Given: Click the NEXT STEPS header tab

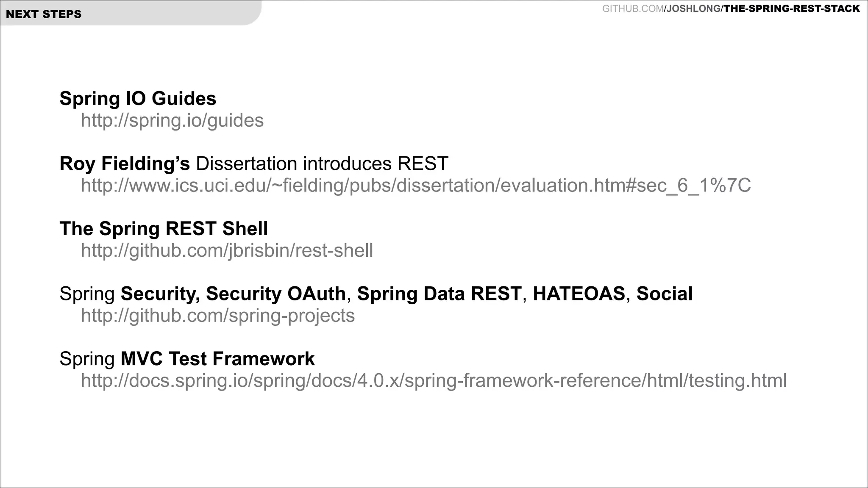Looking at the screenshot, I should [44, 14].
